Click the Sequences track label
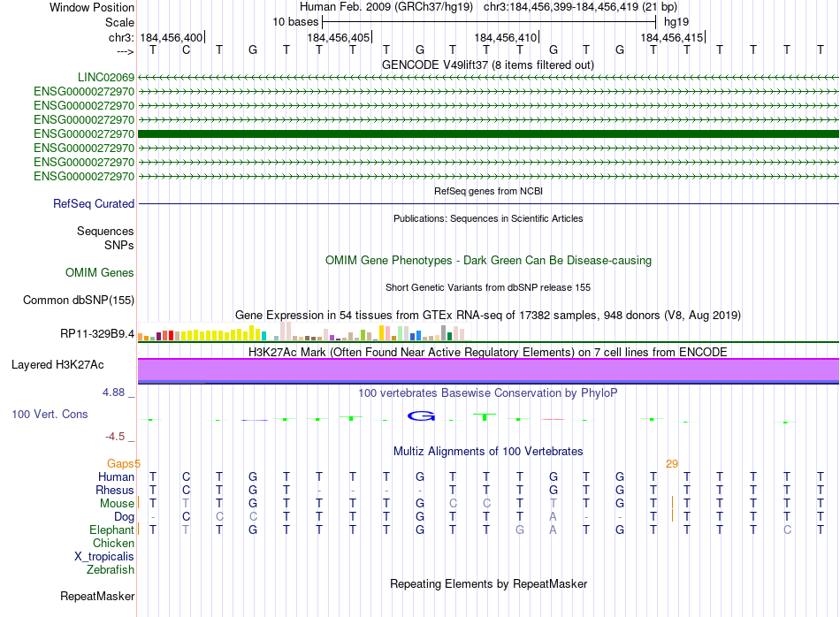The image size is (840, 617). click(x=105, y=231)
